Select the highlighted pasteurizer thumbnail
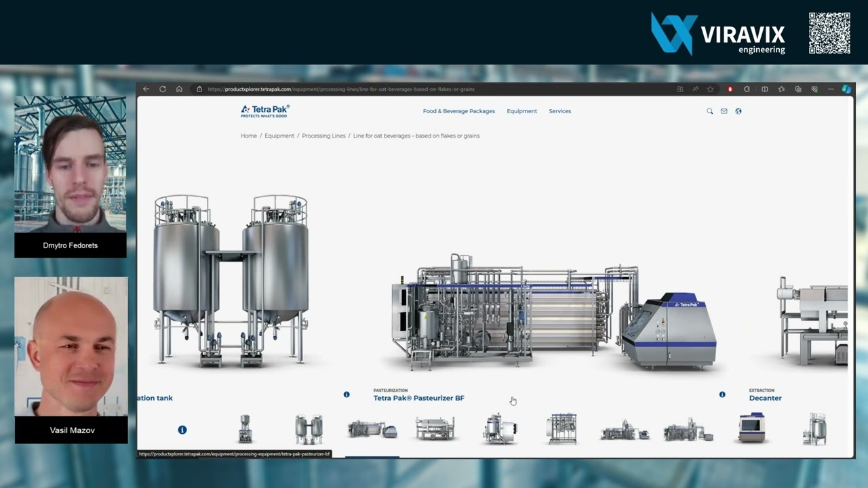 [x=372, y=430]
